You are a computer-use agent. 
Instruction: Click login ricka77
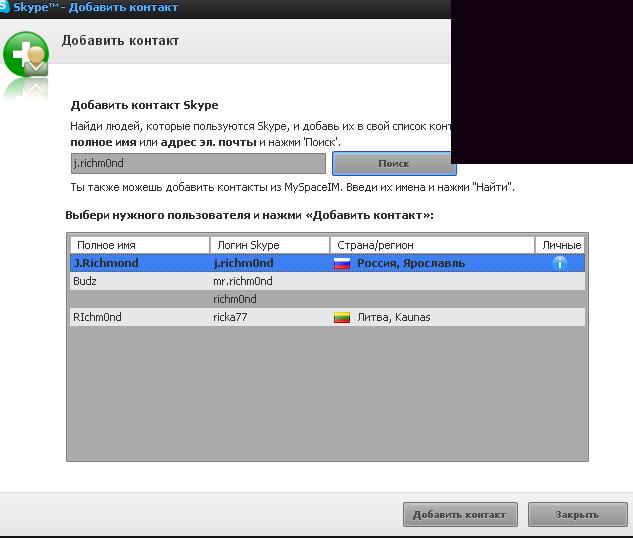(x=230, y=317)
